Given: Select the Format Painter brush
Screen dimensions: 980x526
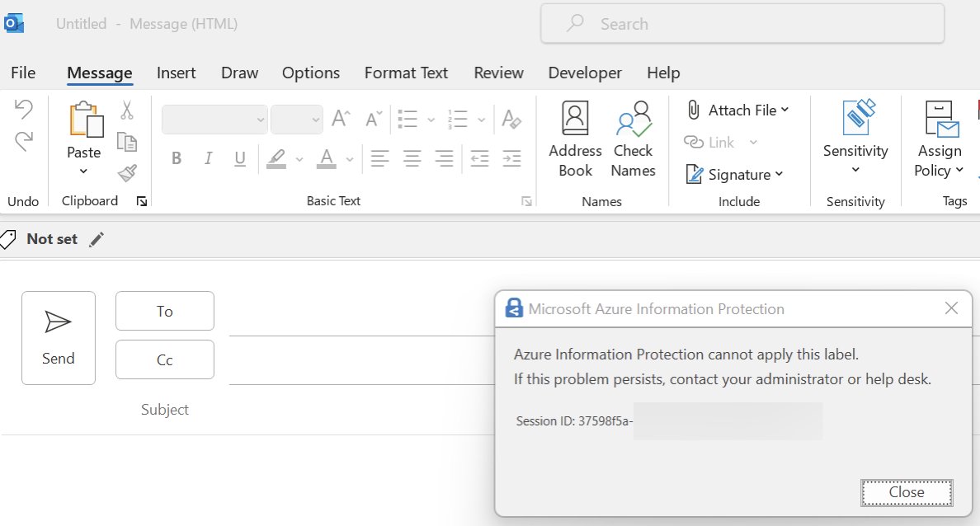Looking at the screenshot, I should click(x=127, y=173).
